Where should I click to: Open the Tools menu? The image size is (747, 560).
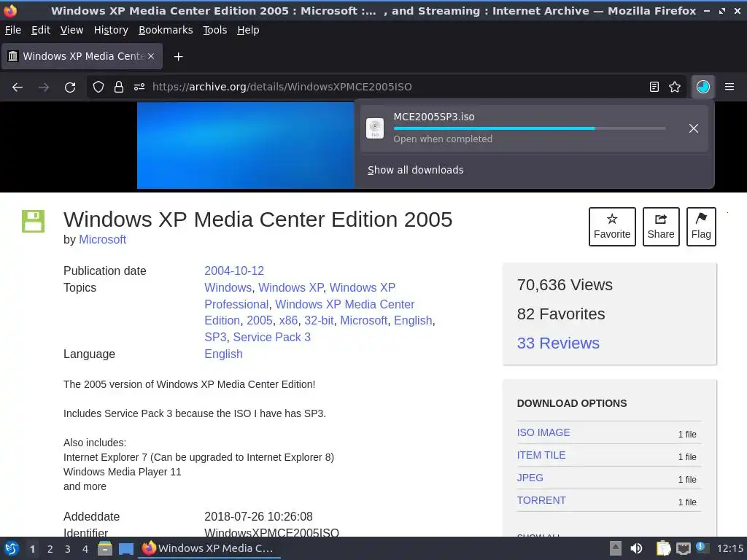(215, 30)
